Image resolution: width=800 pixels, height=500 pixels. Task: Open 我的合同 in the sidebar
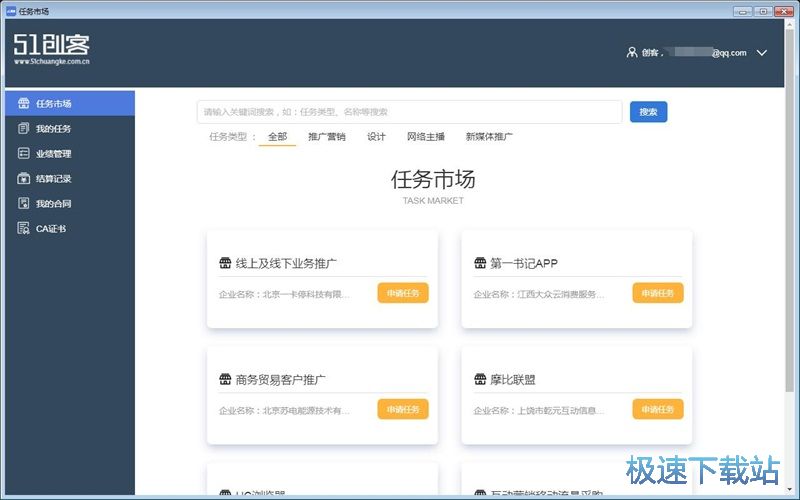pyautogui.click(x=70, y=204)
